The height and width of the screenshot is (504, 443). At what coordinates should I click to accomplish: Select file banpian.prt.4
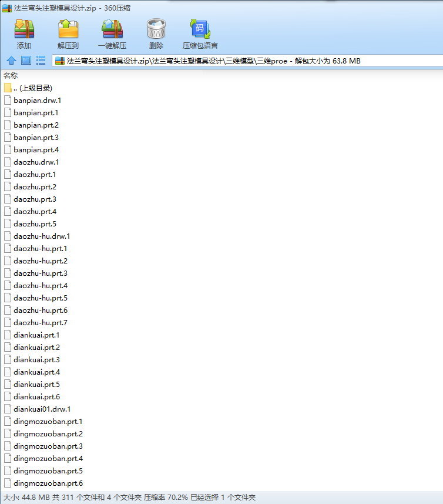(x=32, y=150)
